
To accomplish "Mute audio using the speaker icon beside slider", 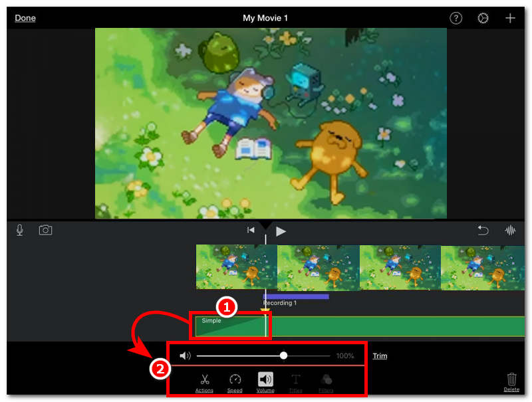I will tap(185, 355).
